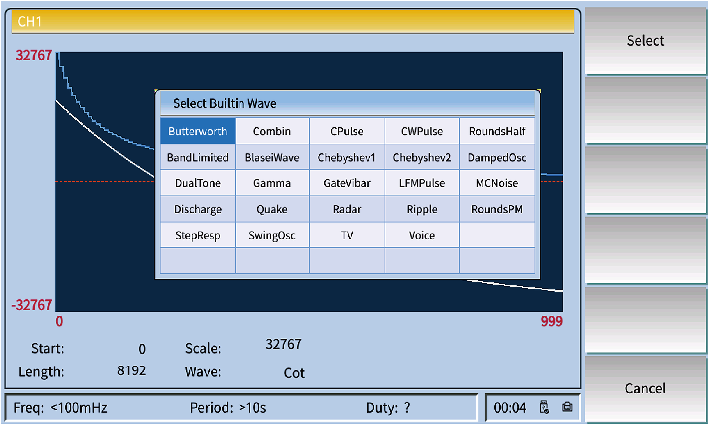Image resolution: width=709 pixels, height=425 pixels.
Task: Click the USB drive status icon
Action: click(x=545, y=408)
